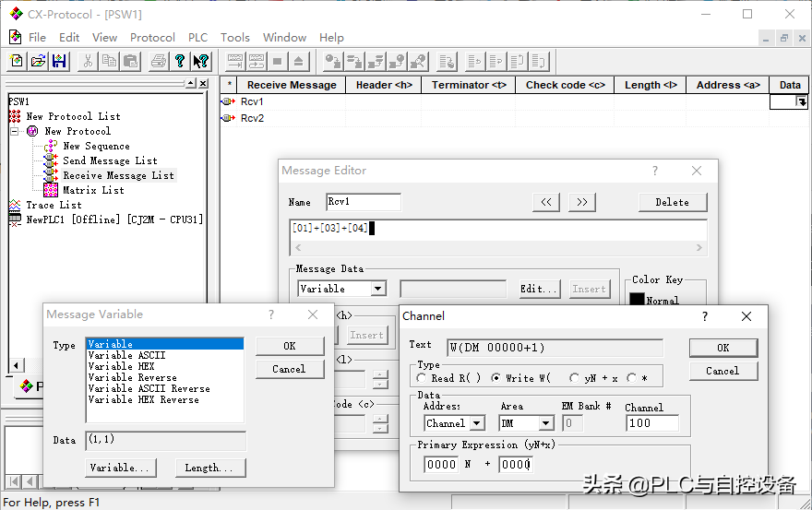The width and height of the screenshot is (812, 510).
Task: Expand the Message Data Variable combo box
Action: tap(377, 289)
